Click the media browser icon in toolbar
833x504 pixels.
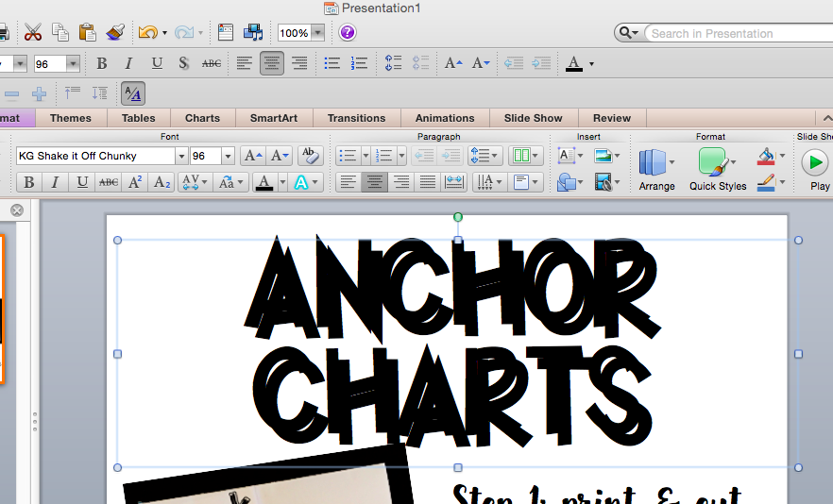pyautogui.click(x=253, y=32)
